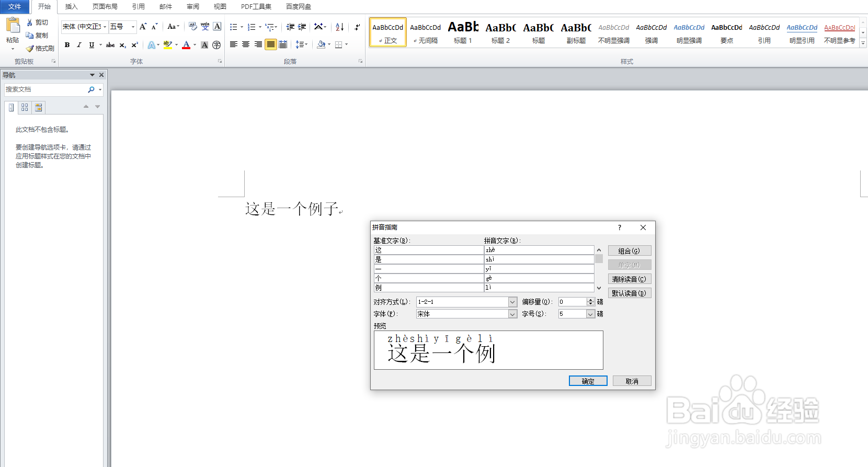Cancel with 取消 button

(x=632, y=381)
